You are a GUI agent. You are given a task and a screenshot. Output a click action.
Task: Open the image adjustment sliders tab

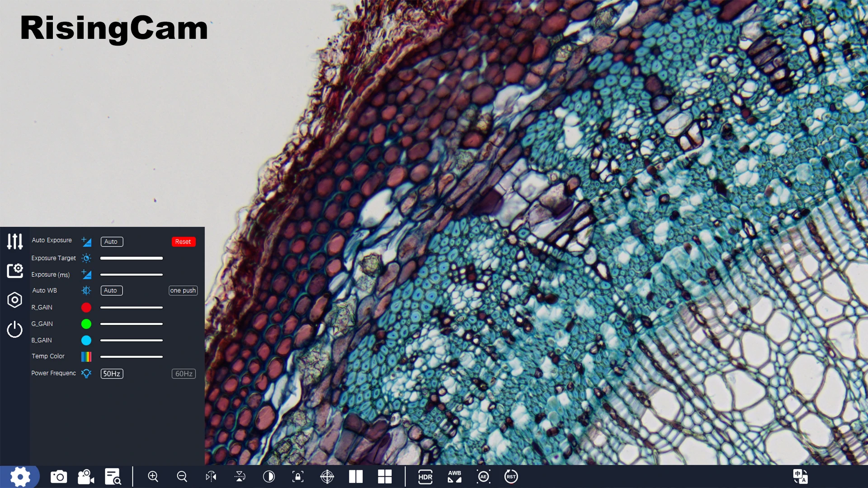coord(15,241)
